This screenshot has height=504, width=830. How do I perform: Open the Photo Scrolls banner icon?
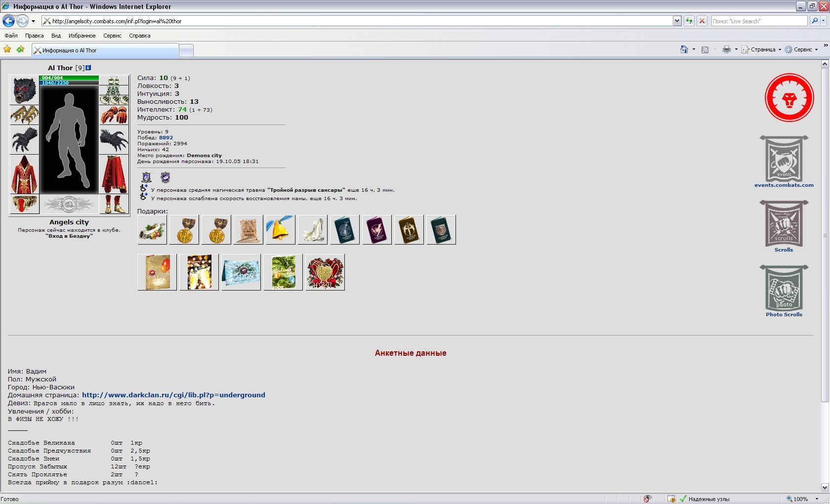point(784,288)
